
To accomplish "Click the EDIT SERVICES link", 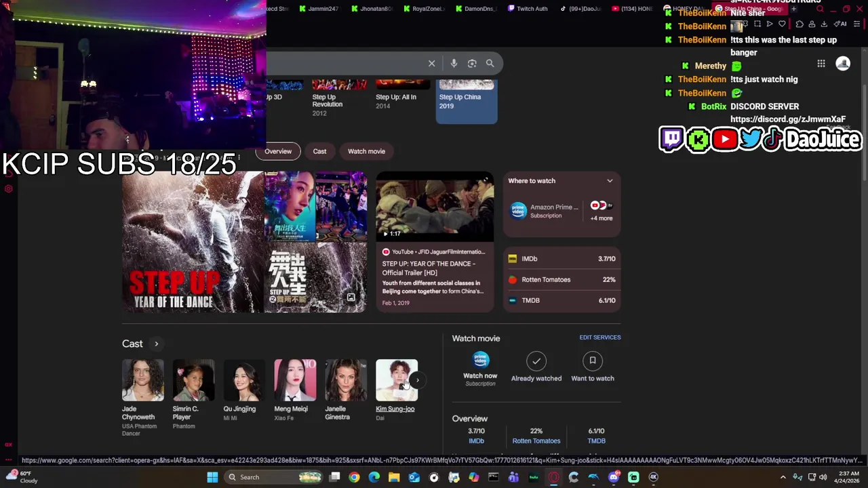I will [600, 338].
